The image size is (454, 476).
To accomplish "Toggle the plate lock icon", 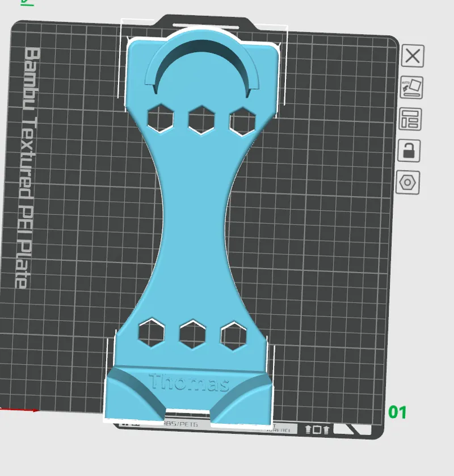I will pos(409,151).
